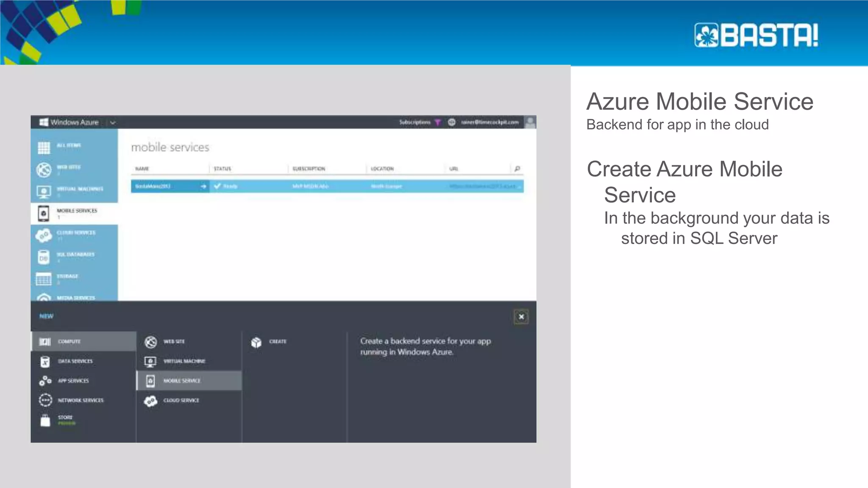Select Mobile Services in the sidebar

(x=74, y=213)
